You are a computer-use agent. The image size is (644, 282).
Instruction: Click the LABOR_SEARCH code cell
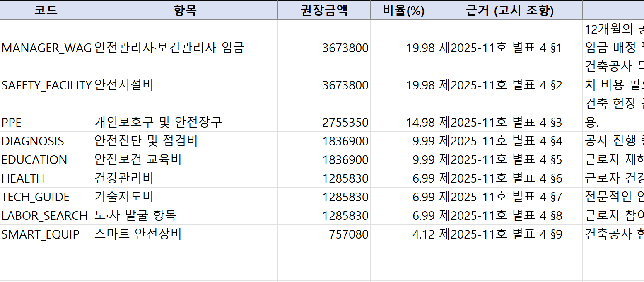point(46,215)
